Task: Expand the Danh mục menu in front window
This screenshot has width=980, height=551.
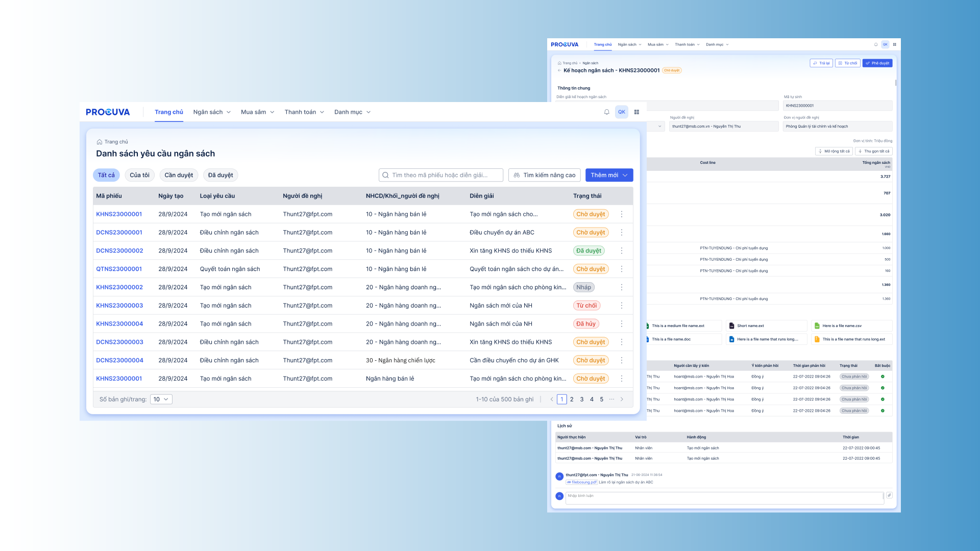Action: tap(352, 112)
